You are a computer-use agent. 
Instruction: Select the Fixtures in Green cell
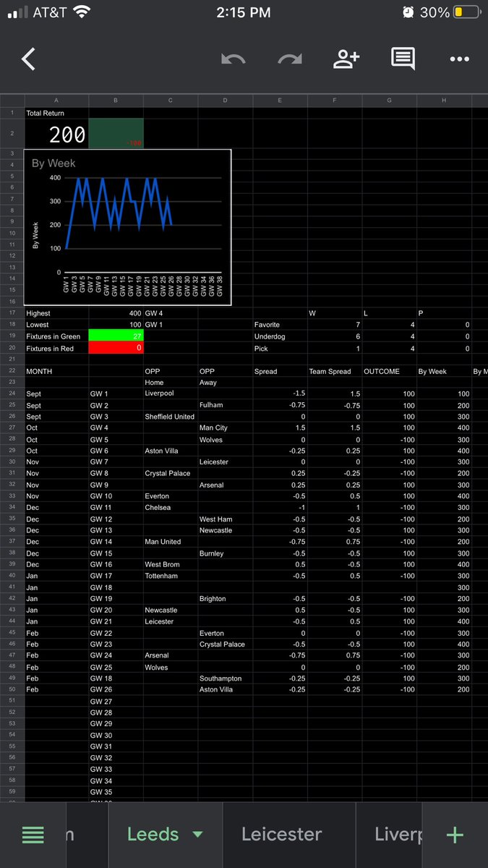tap(56, 336)
